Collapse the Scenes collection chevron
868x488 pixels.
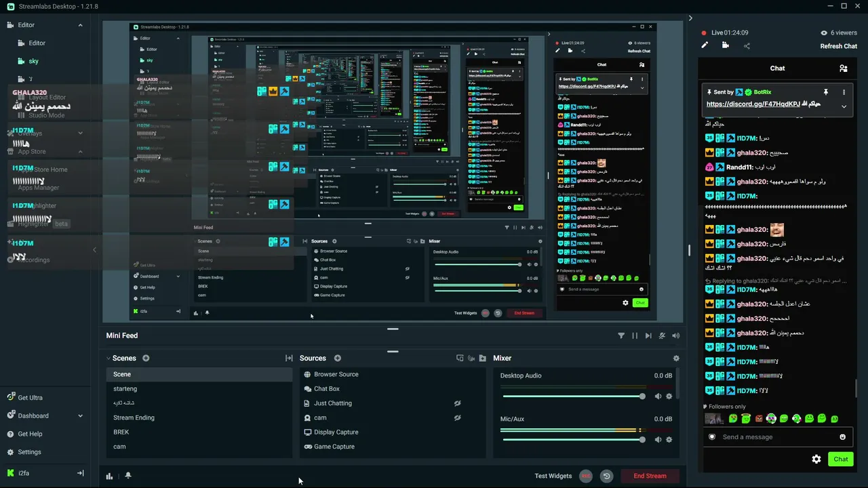tap(108, 358)
